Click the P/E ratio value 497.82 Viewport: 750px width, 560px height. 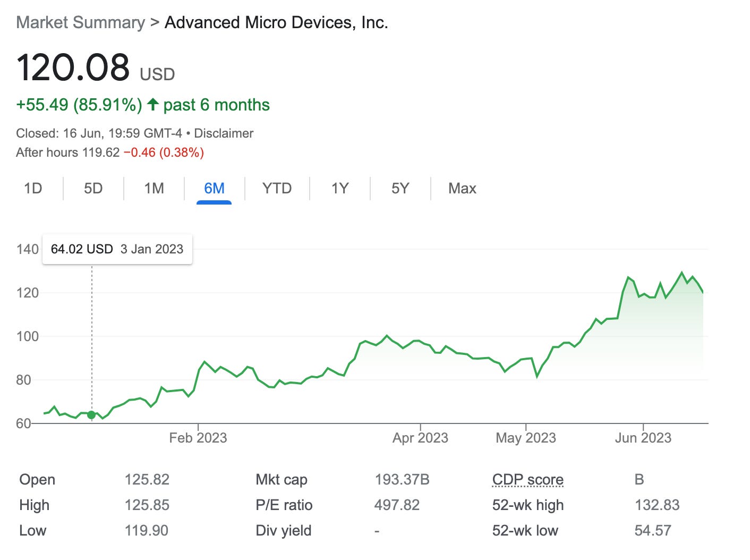[397, 505]
